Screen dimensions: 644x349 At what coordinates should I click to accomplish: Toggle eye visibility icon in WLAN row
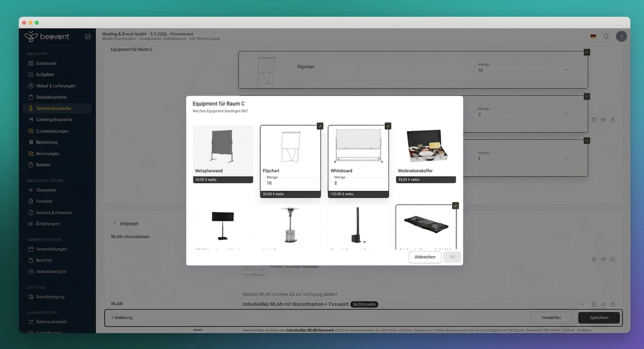tap(603, 304)
